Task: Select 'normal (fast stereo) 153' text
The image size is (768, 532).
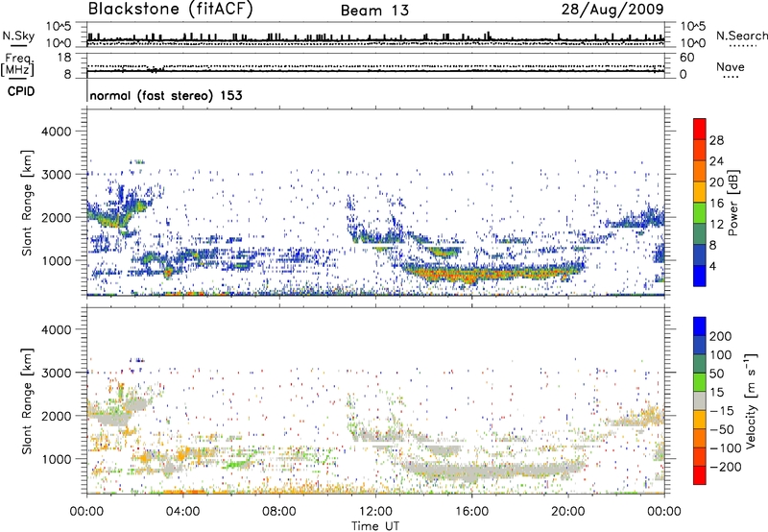Action: [x=166, y=95]
